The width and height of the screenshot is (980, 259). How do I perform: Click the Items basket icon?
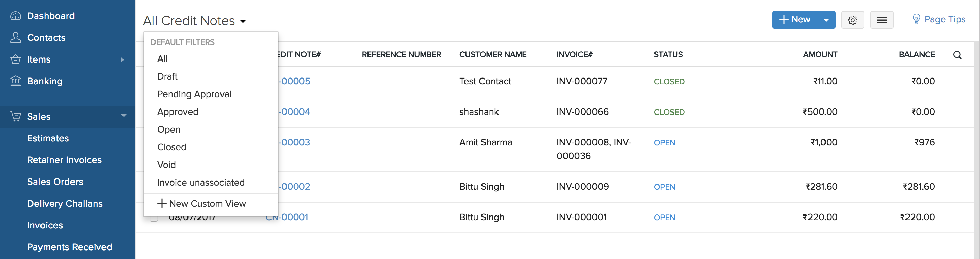[16, 59]
